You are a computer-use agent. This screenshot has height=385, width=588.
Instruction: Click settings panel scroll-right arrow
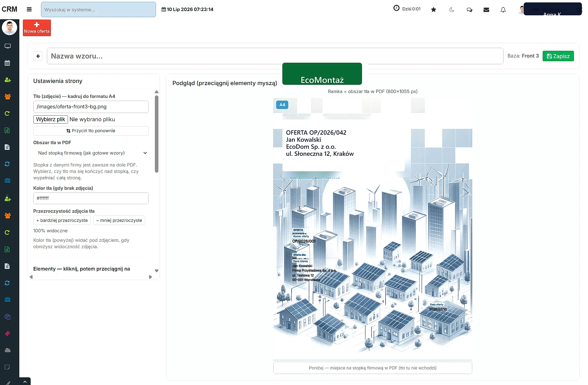[150, 277]
